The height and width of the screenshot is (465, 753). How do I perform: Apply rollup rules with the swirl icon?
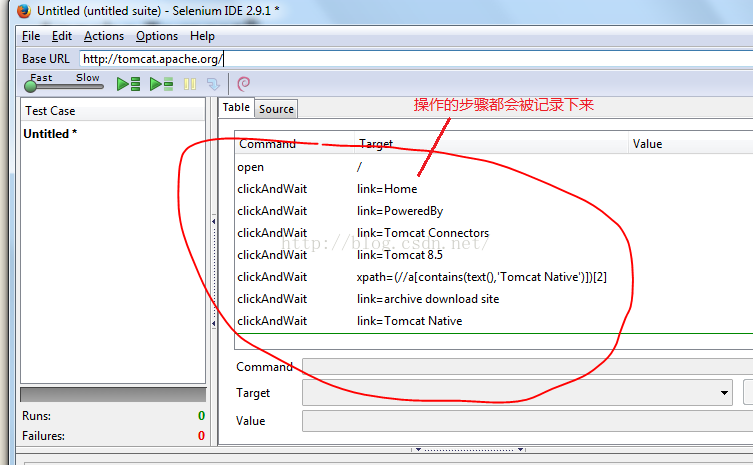[x=243, y=84]
